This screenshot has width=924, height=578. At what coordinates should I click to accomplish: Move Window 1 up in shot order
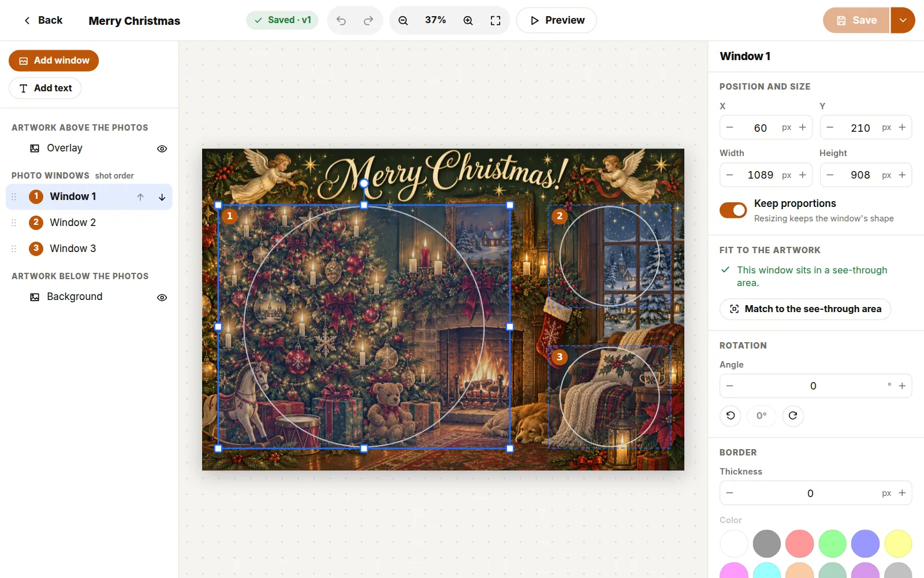pyautogui.click(x=140, y=197)
